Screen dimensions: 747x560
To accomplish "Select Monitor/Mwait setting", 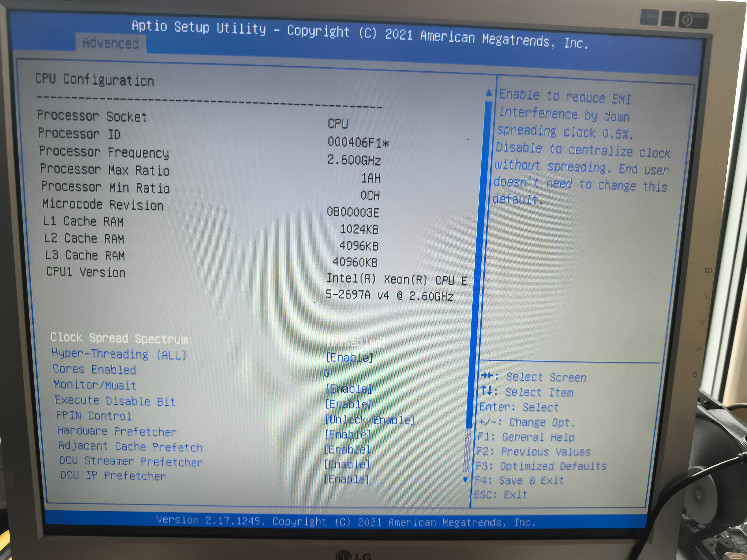I will 95,385.
